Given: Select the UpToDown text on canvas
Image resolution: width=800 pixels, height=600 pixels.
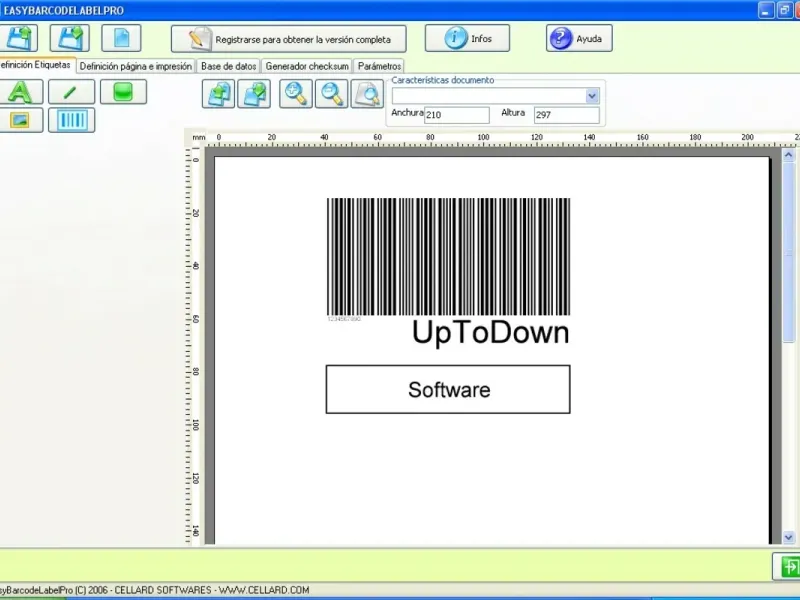Looking at the screenshot, I should 490,333.
